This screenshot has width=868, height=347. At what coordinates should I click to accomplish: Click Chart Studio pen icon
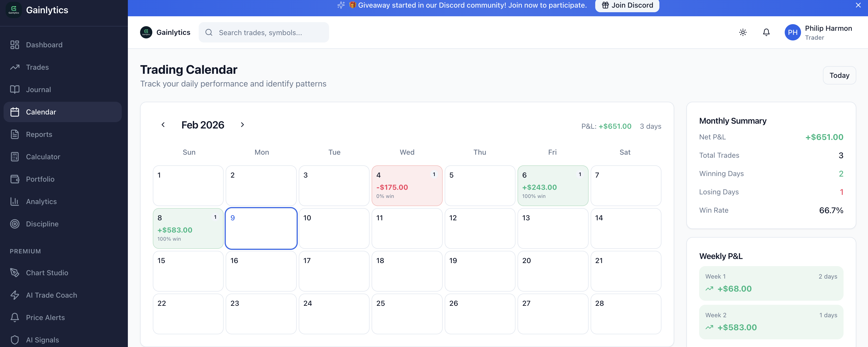click(x=15, y=273)
